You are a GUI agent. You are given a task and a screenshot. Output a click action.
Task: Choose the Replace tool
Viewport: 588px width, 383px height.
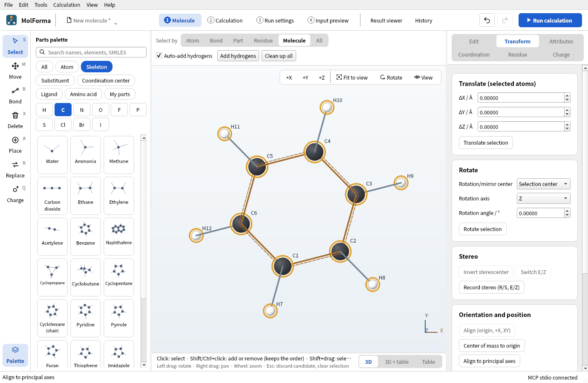click(x=15, y=169)
